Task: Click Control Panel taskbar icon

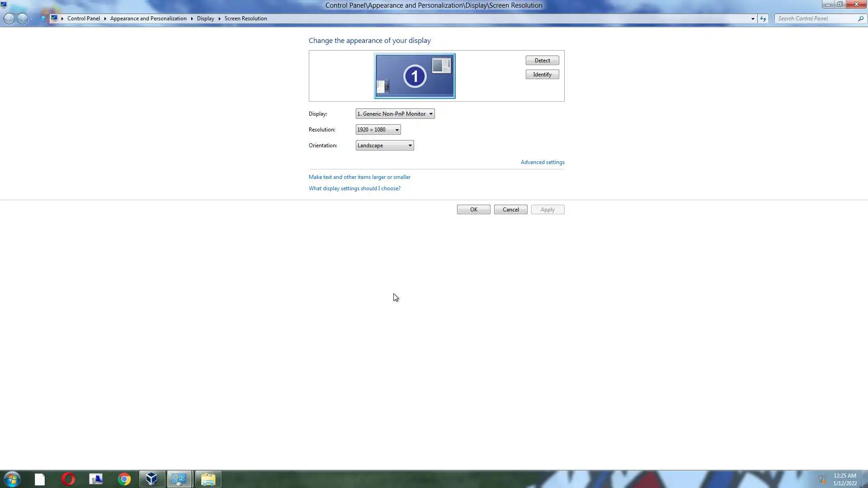Action: (x=179, y=479)
